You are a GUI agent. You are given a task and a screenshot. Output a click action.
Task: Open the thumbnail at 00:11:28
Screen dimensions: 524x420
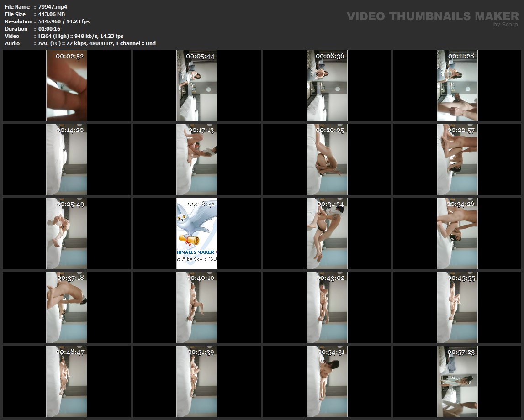[x=457, y=85]
